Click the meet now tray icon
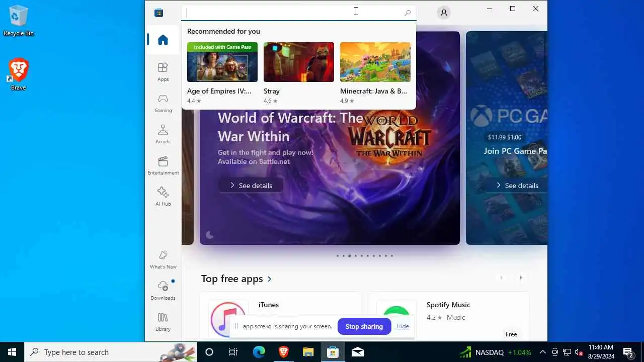The image size is (644, 362). 555,352
